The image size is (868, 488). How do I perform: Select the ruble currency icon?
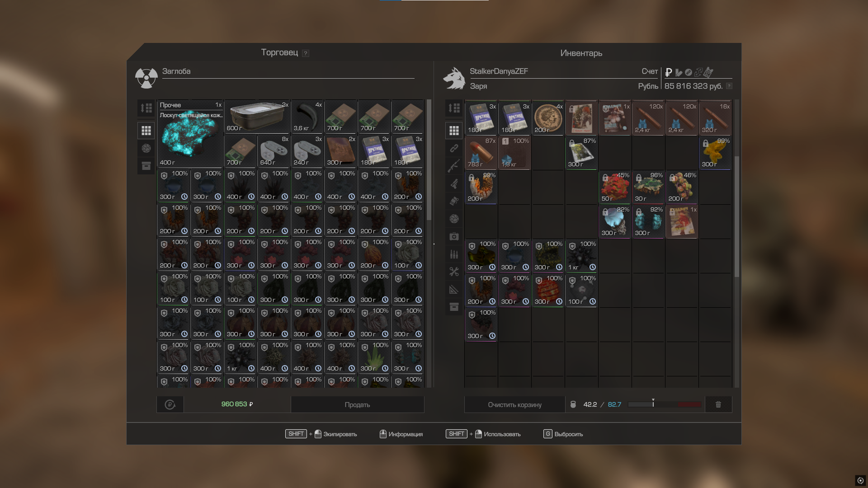click(x=669, y=72)
